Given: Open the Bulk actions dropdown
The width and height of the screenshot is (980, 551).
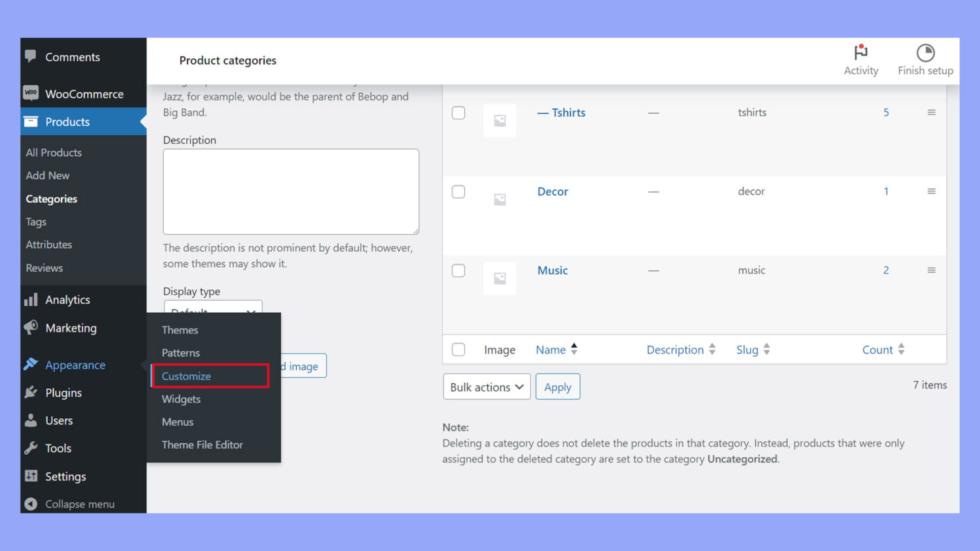Looking at the screenshot, I should tap(486, 387).
